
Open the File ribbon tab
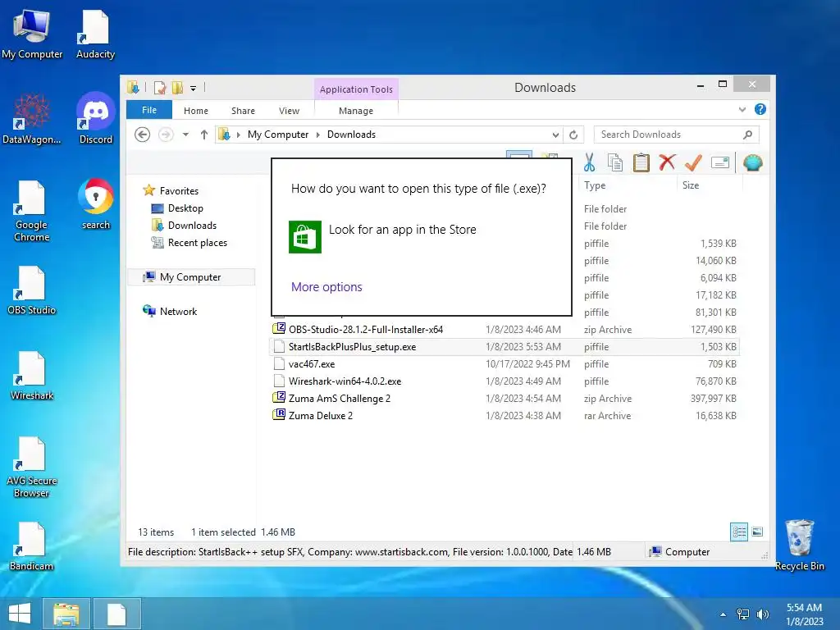149,110
